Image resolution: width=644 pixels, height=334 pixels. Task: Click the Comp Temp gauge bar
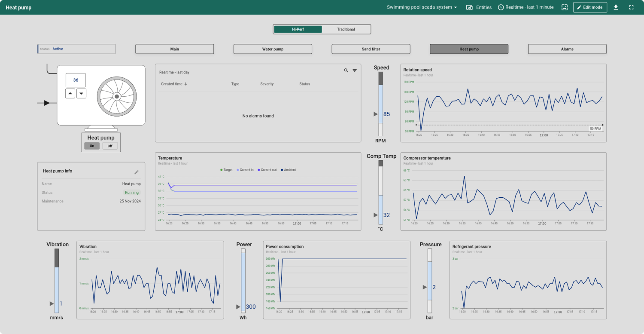pos(380,192)
